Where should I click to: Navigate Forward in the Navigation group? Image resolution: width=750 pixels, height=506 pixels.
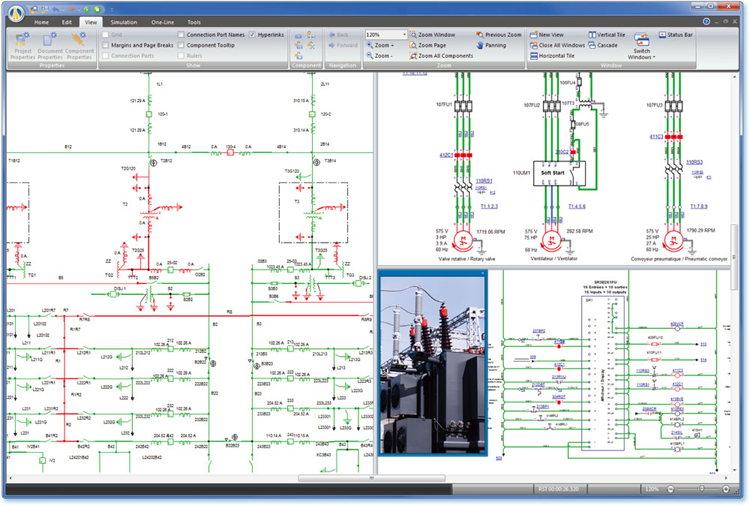click(343, 45)
